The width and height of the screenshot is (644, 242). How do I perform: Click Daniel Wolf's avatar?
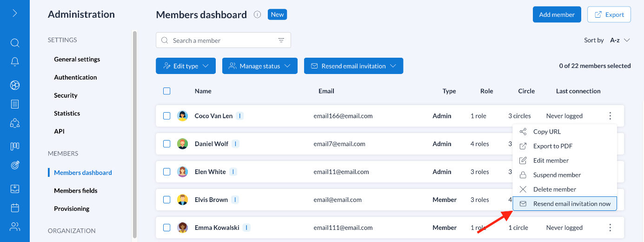point(182,144)
